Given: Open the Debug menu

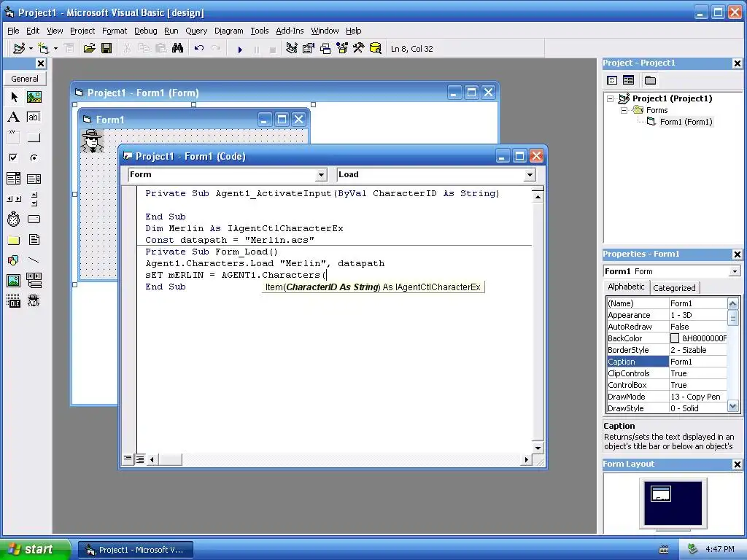Looking at the screenshot, I should click(145, 31).
